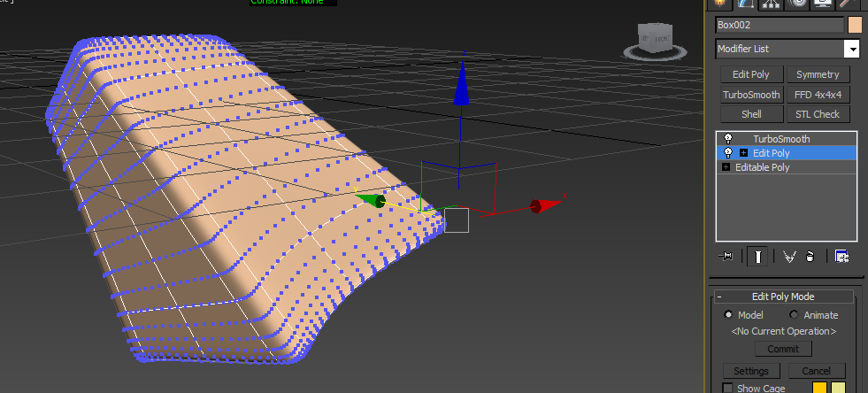Screen dimensions: 868x393
Task: Open the Hierarchy command panel tab
Action: [x=772, y=4]
